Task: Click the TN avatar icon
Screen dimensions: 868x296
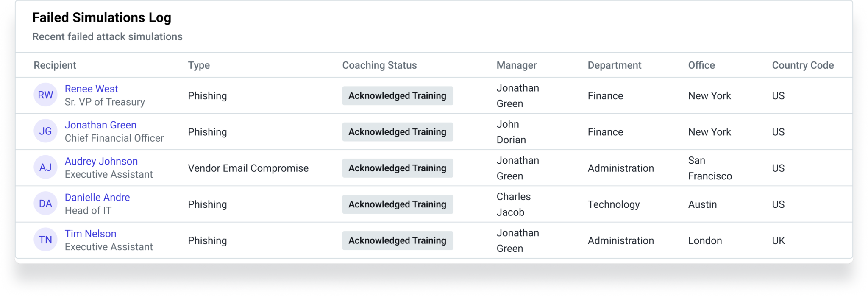Action: 45,240
